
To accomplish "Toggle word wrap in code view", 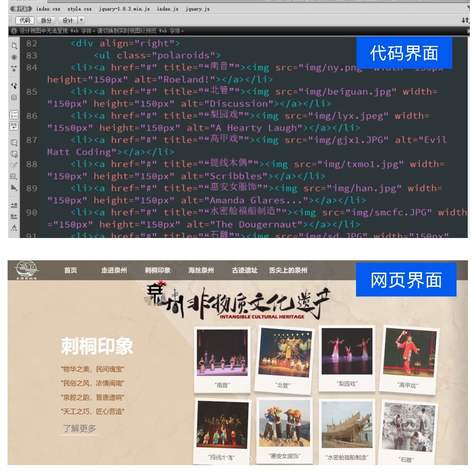I will point(14,126).
